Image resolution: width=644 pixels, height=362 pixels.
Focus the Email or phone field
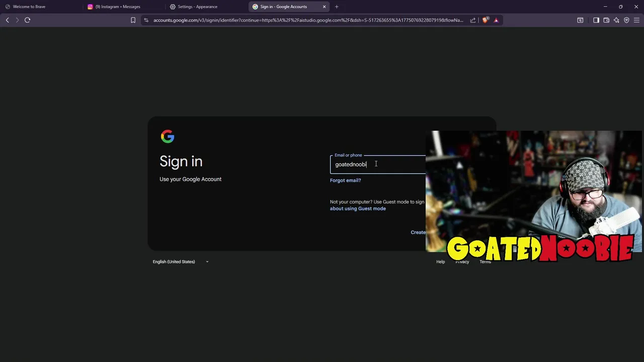click(378, 164)
